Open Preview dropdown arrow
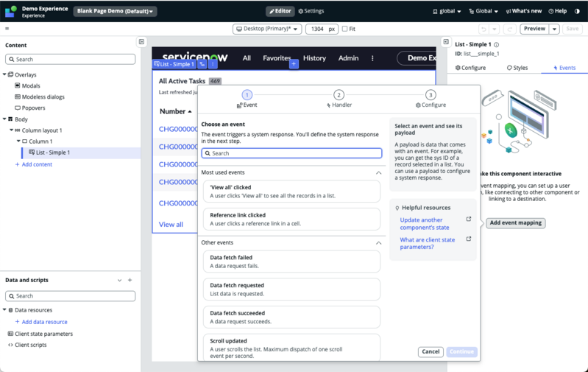This screenshot has width=588, height=372. (554, 29)
